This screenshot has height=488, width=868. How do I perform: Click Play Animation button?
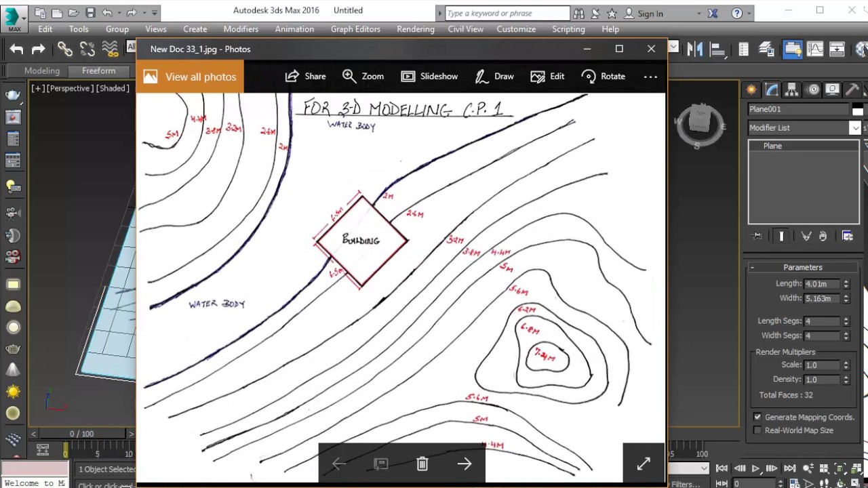coord(755,468)
